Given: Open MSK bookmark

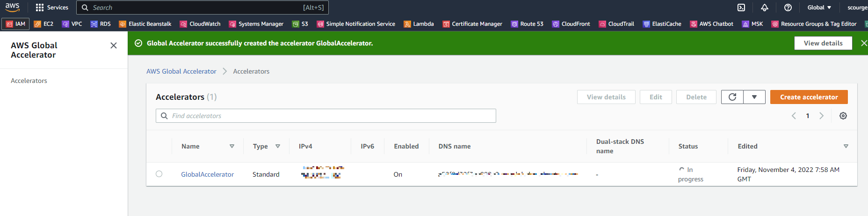Looking at the screenshot, I should tap(752, 24).
